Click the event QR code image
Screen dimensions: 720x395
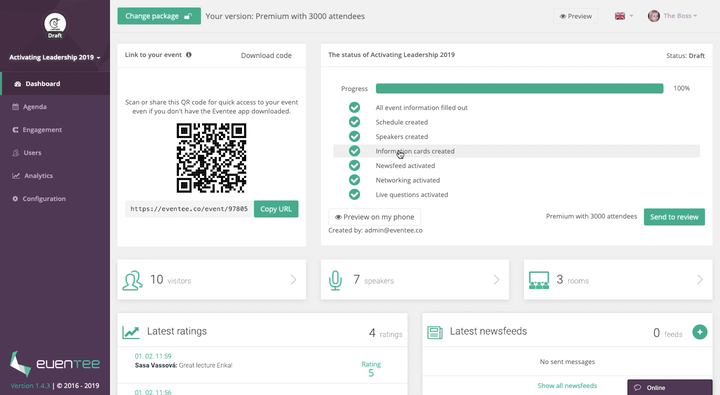[211, 158]
